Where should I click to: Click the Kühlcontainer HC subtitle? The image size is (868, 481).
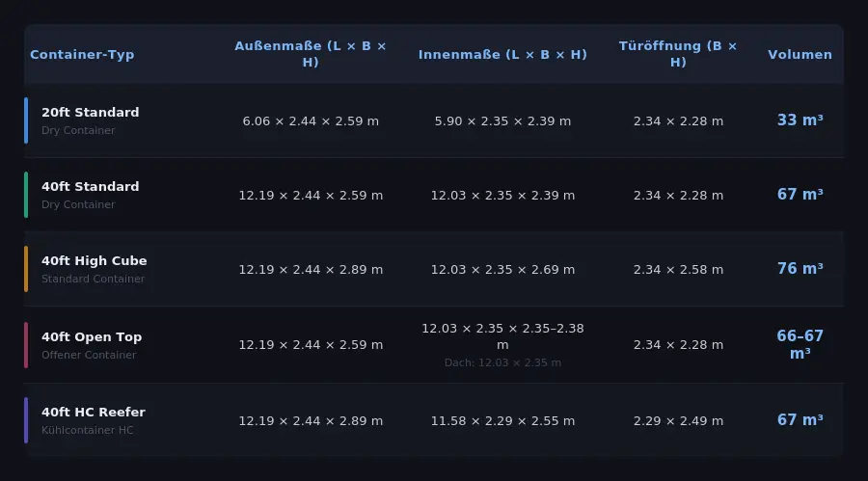click(x=87, y=431)
